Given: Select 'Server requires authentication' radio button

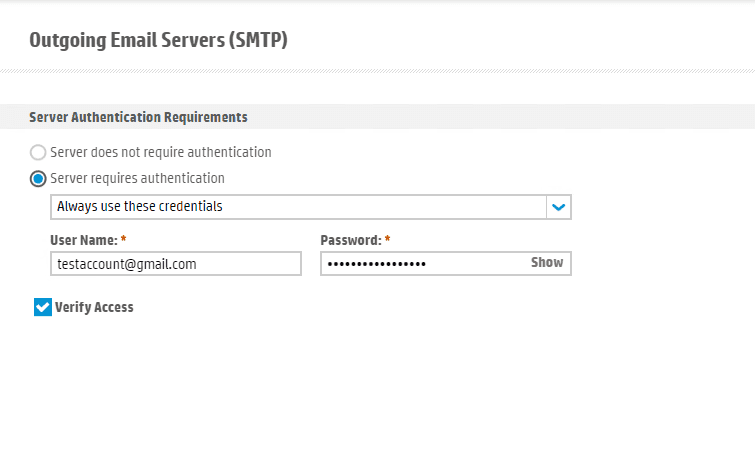Looking at the screenshot, I should tap(38, 179).
